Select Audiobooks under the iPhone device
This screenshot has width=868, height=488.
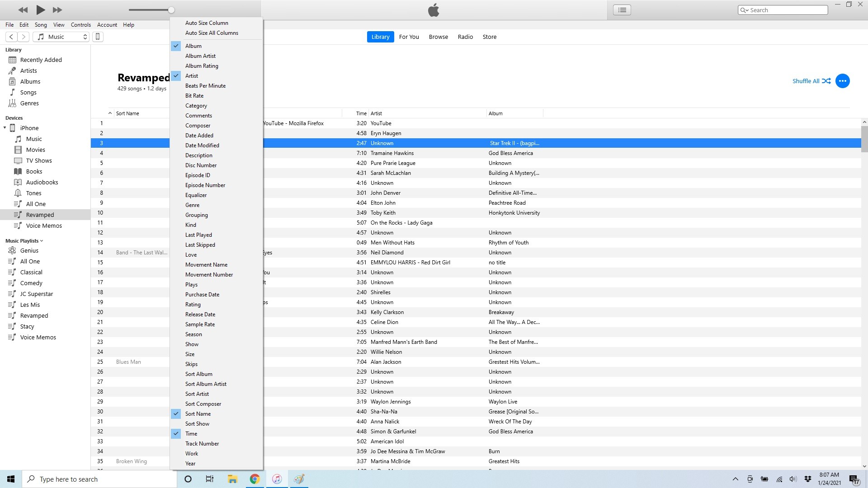click(x=42, y=182)
